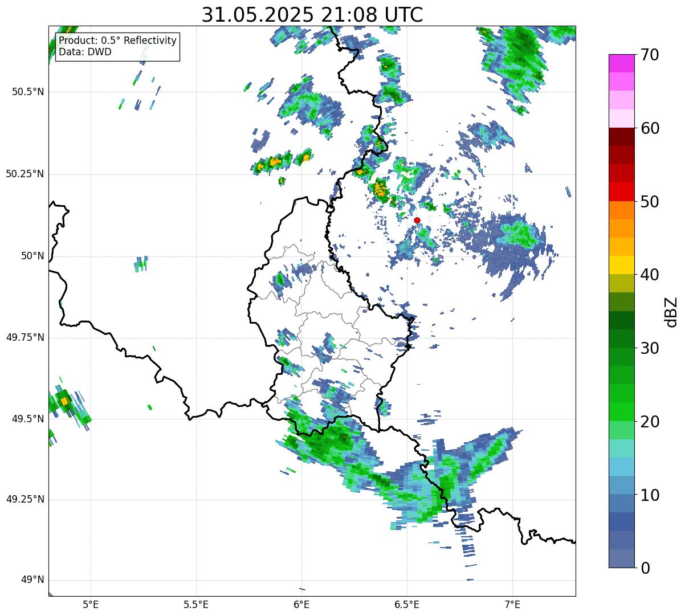Click the bright red colorbar swatch
685x616 pixels.
pos(621,191)
